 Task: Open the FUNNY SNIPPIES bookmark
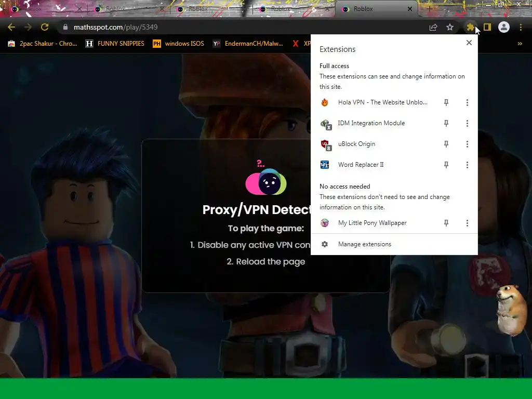coord(115,44)
